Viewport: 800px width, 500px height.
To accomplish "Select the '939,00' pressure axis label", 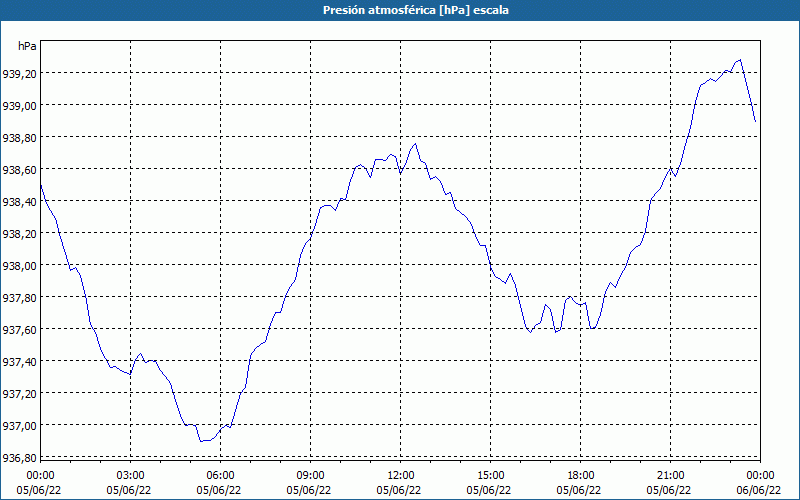I will click(19, 106).
